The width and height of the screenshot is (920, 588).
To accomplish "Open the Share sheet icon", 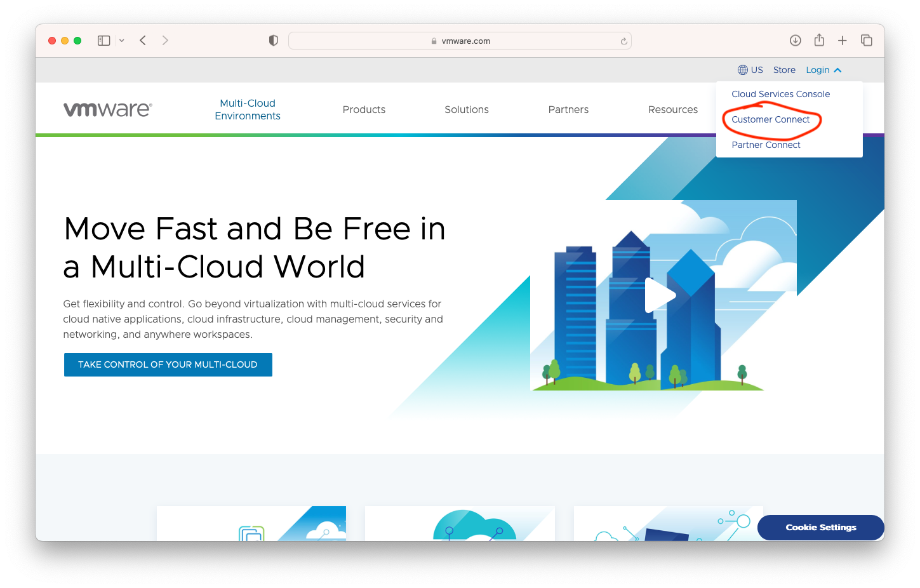I will 819,41.
